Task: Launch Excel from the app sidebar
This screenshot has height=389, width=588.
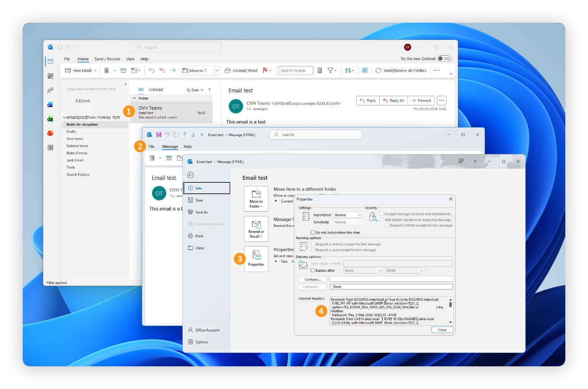Action: pos(50,119)
